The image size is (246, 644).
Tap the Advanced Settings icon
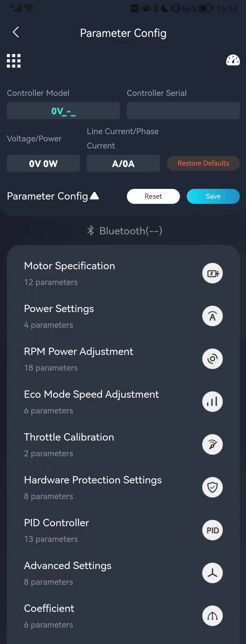(212, 573)
